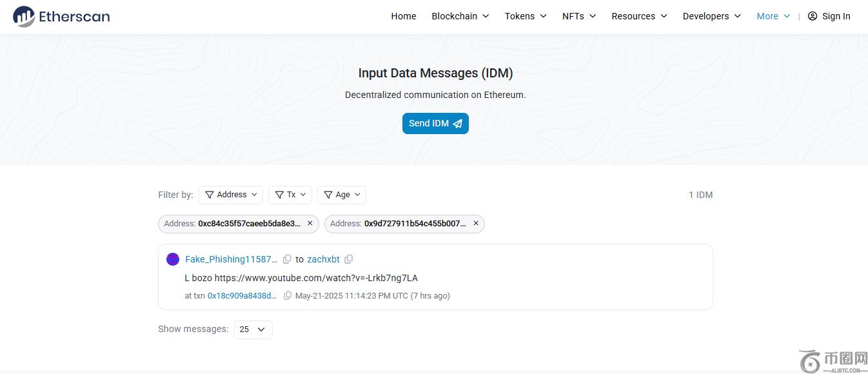Click the Fake_Phishing sender avatar
Screen dimensions: 868x374
tap(173, 259)
